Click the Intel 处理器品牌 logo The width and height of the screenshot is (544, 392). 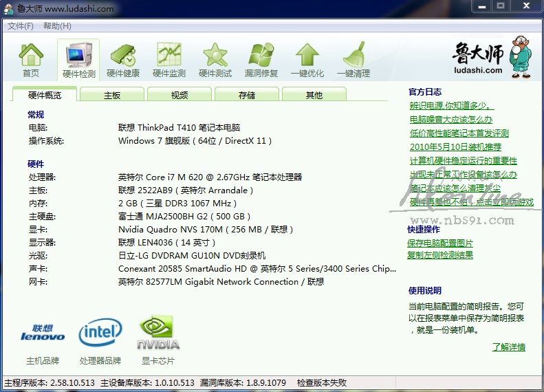click(x=100, y=332)
